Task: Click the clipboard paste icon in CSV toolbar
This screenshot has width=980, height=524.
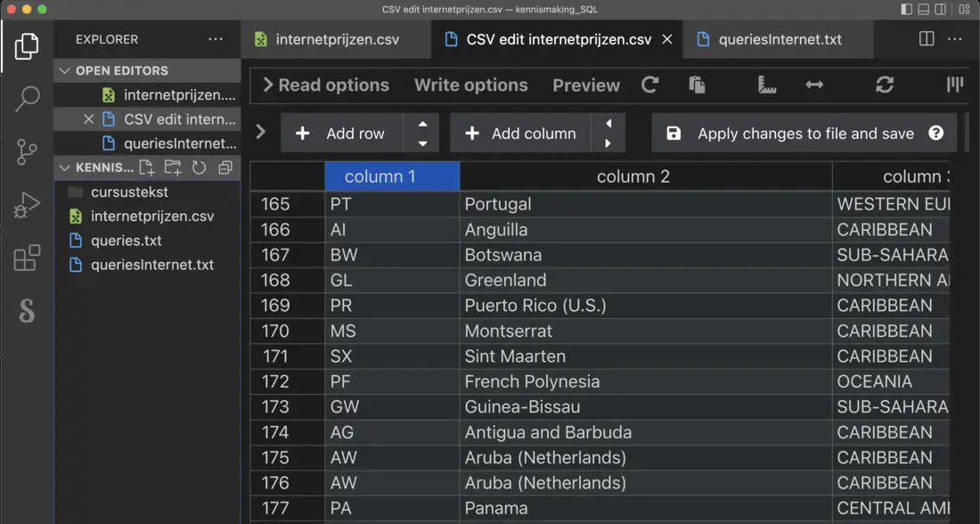Action: [x=697, y=85]
